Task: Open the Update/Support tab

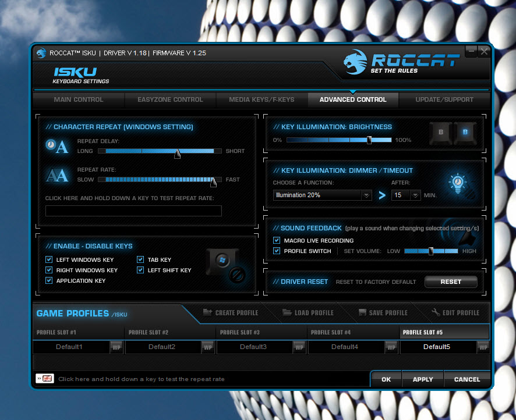Action: pyautogui.click(x=444, y=99)
